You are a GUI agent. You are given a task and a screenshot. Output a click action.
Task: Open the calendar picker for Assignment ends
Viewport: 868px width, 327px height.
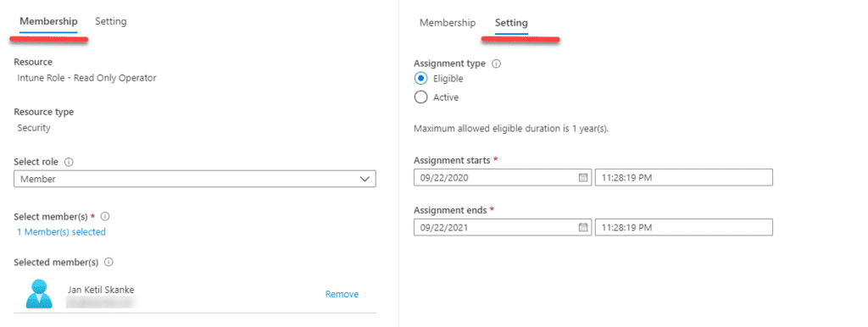pos(582,227)
